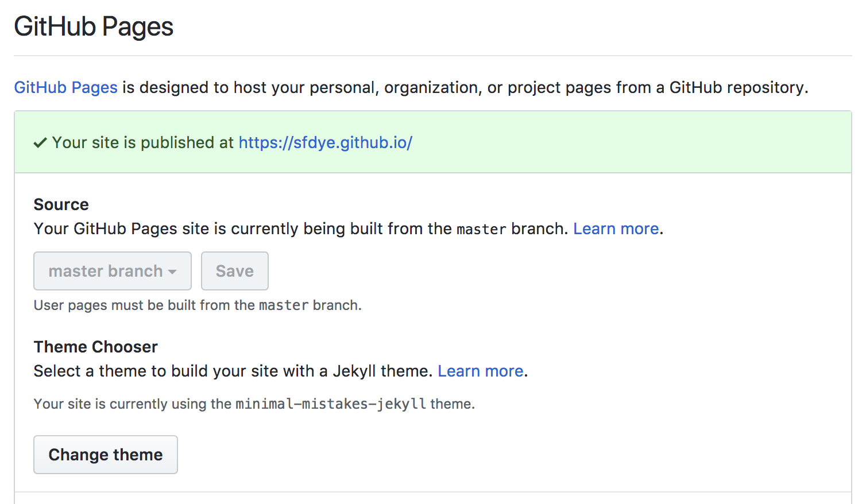Select the minimal-mistakes-jekyll theme name text
This screenshot has width=866, height=504.
pyautogui.click(x=330, y=404)
